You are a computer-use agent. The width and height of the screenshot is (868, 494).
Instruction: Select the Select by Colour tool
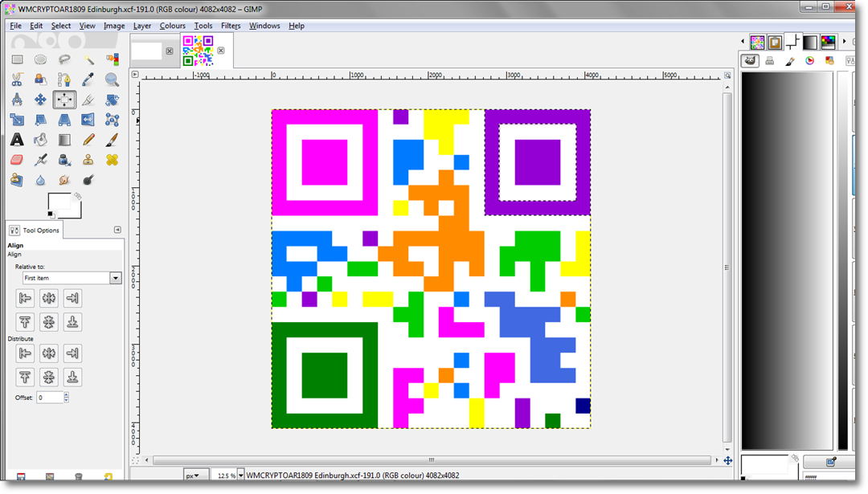click(112, 59)
